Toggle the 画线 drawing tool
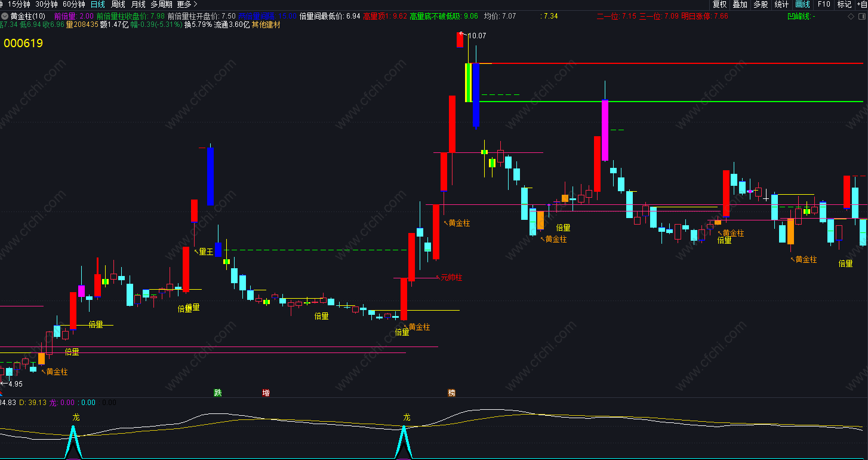868x460 pixels. coord(802,4)
